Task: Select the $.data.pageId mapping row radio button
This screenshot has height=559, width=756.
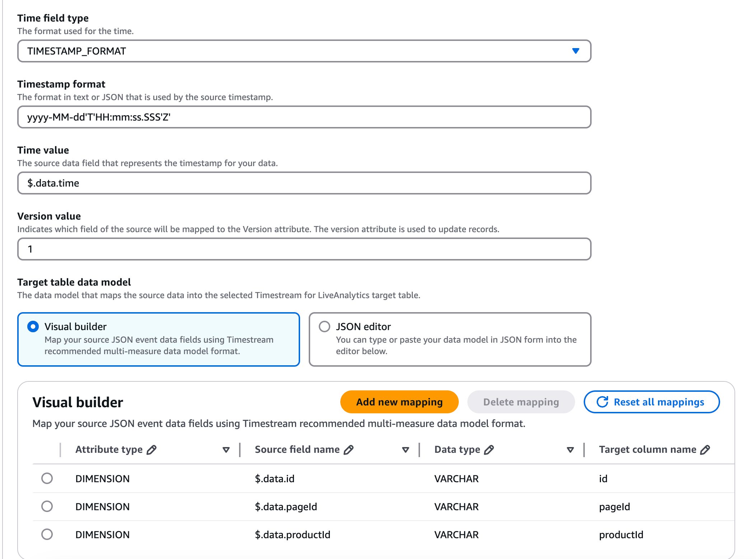Action: [47, 506]
